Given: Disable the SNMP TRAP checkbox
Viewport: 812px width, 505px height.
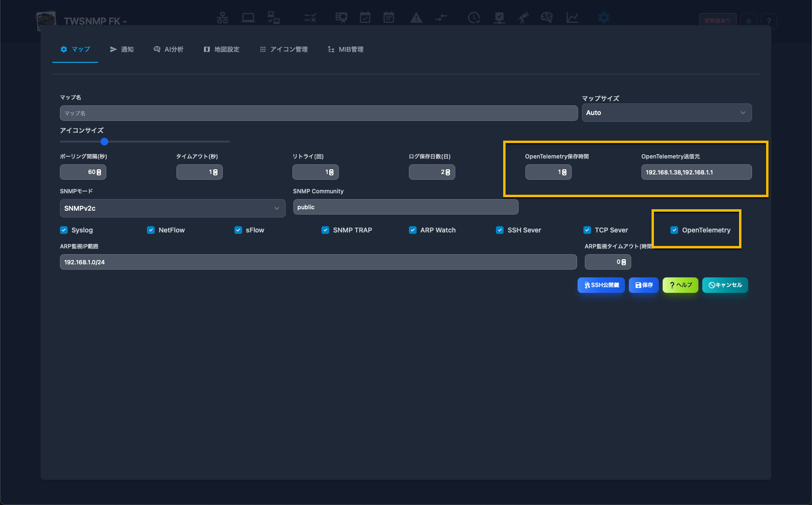Looking at the screenshot, I should [x=325, y=230].
